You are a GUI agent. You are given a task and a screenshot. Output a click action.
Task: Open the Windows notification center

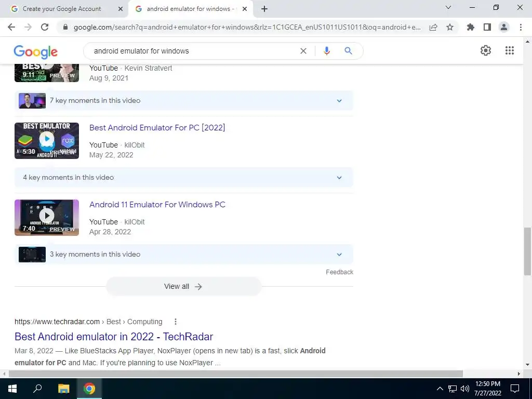[515, 389]
